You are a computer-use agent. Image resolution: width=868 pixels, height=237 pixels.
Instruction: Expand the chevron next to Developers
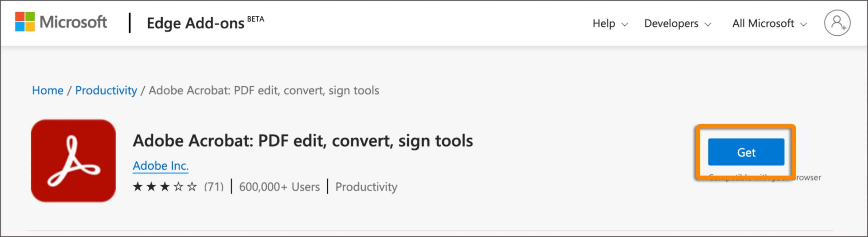point(708,24)
